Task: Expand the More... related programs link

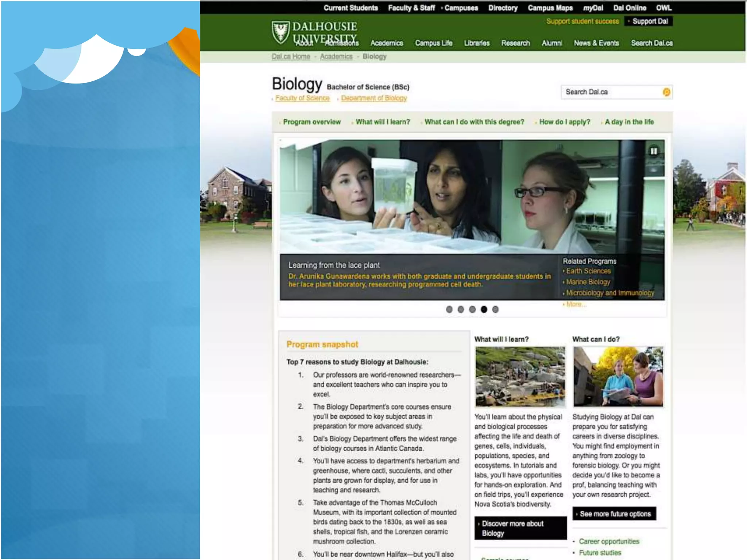Action: click(x=576, y=304)
